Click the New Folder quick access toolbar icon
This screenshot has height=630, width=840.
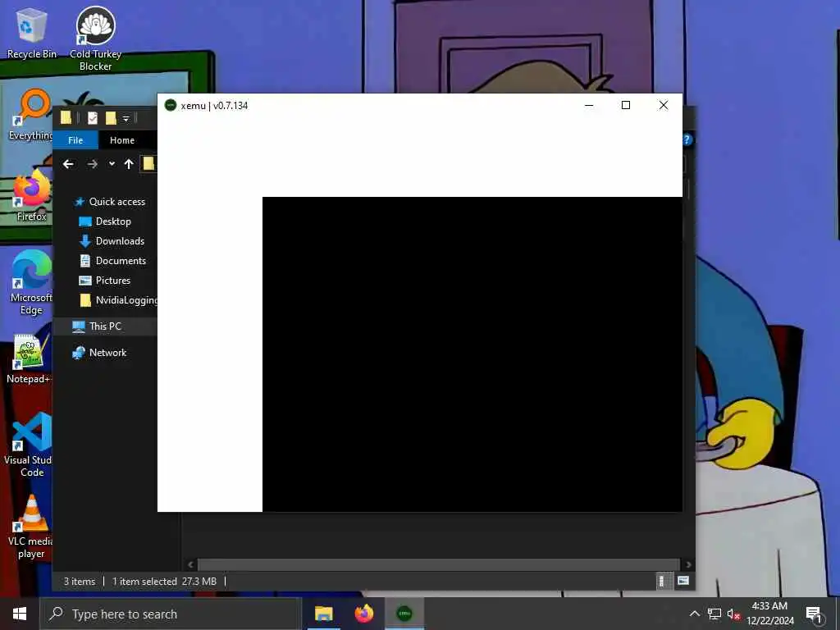(111, 118)
